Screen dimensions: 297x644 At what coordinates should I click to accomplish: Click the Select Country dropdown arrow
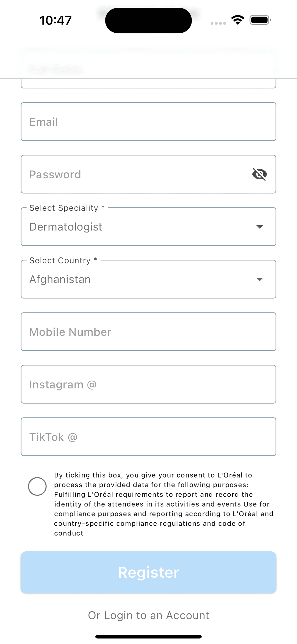point(259,279)
